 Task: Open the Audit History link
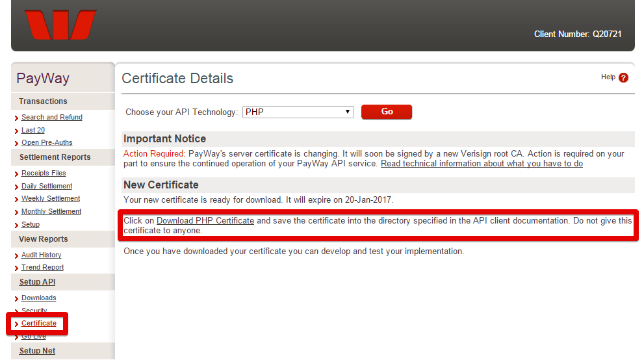41,255
